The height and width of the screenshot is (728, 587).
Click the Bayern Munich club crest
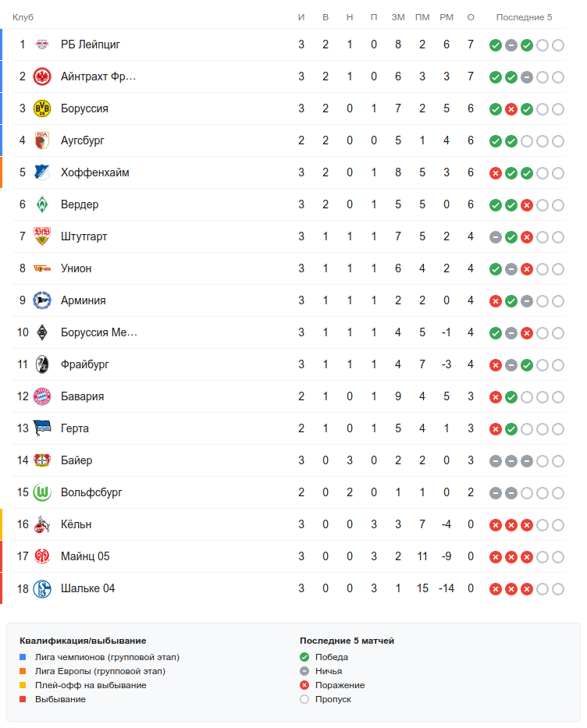click(41, 396)
